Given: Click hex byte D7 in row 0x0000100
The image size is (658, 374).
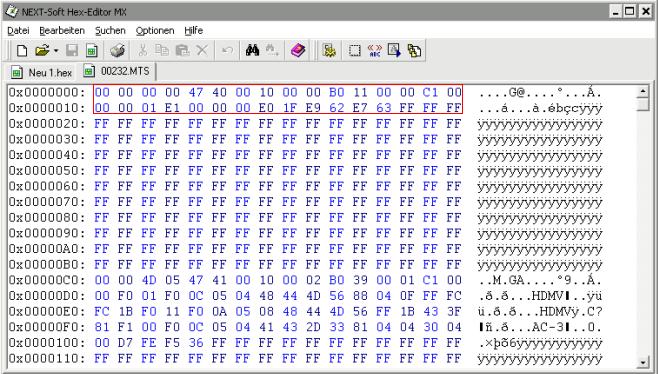Looking at the screenshot, I should coord(125,343).
